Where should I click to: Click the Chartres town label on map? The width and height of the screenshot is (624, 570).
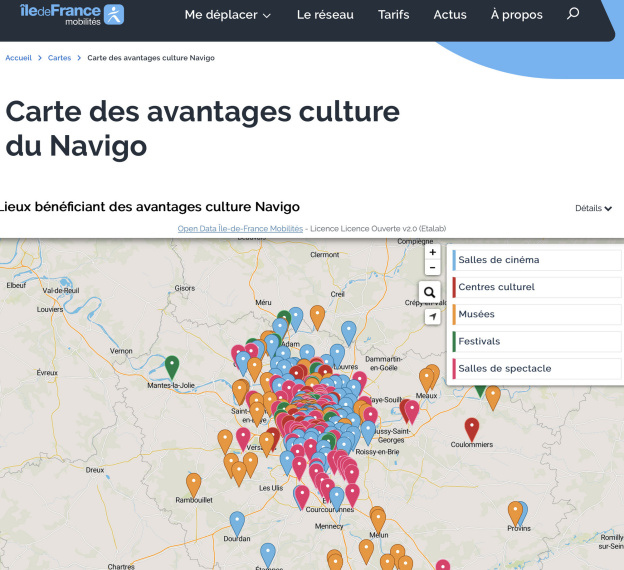tap(121, 566)
